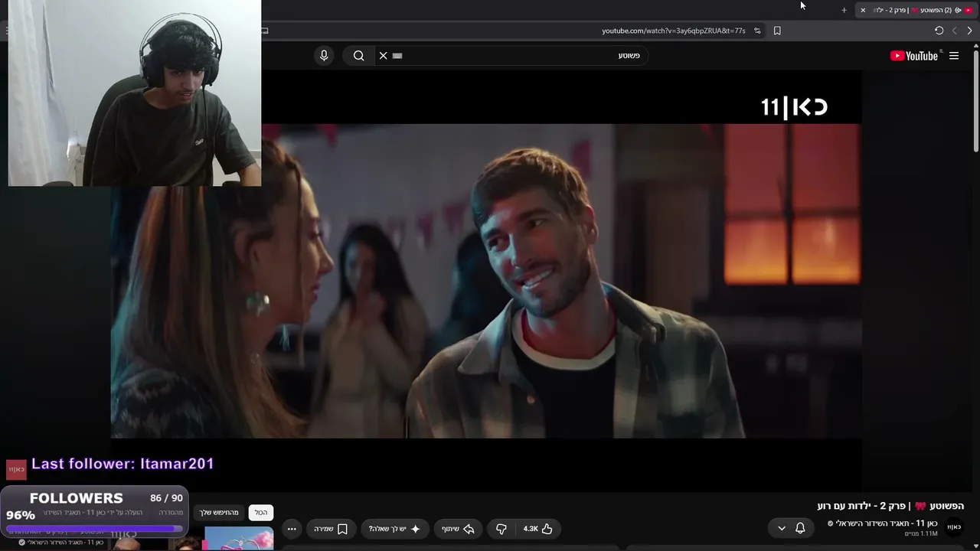Open the pink recommended video thumbnail
The height and width of the screenshot is (551, 980).
tap(239, 539)
